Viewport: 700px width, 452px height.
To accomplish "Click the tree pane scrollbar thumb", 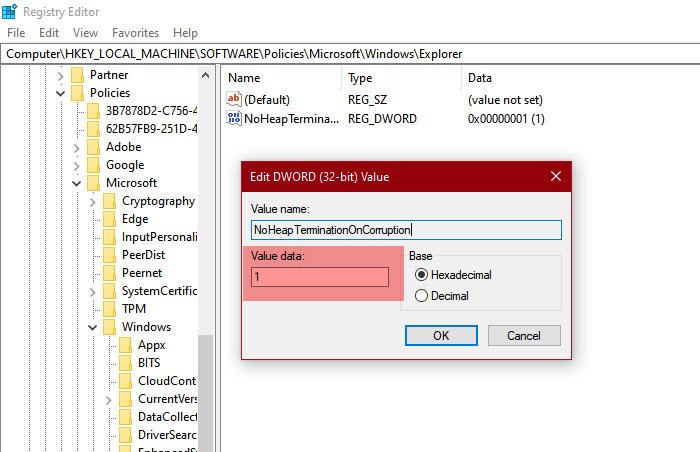I will 205,393.
